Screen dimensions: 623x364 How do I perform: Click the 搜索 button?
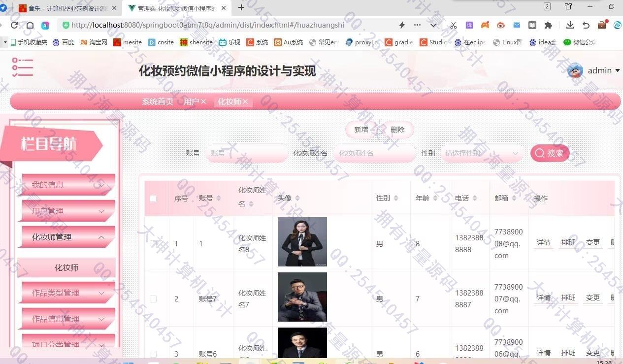click(550, 153)
